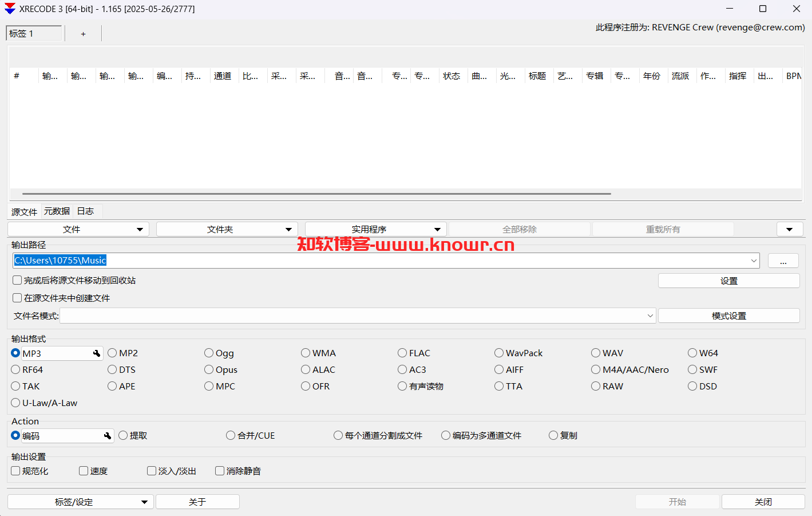Screen dimensions: 812x516
Task: Add a new tab with the + button
Action: 83,34
